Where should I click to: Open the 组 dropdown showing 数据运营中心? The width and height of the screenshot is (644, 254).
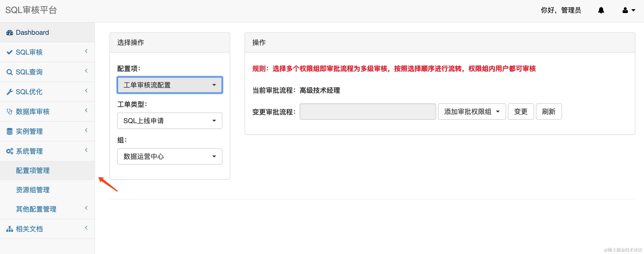coord(170,156)
